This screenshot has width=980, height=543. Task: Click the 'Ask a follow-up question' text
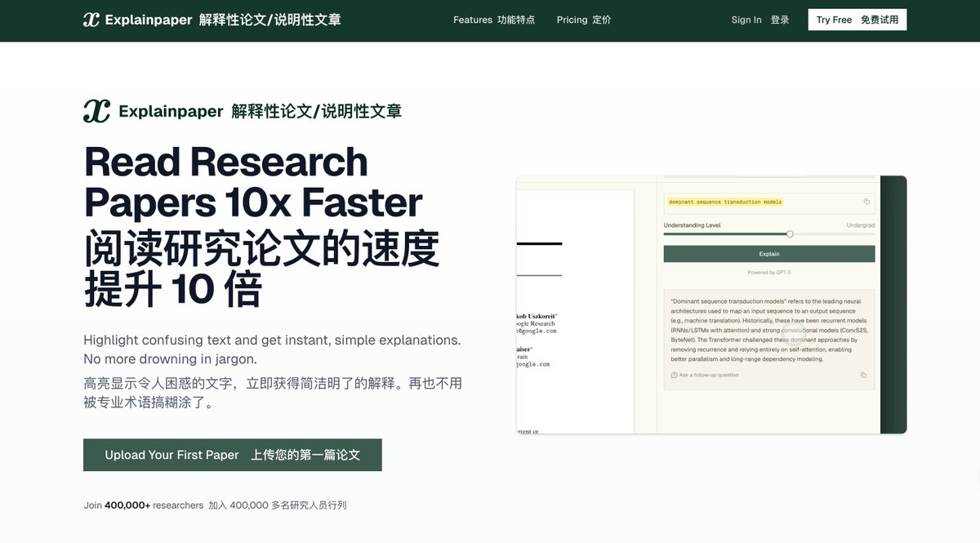[709, 376]
